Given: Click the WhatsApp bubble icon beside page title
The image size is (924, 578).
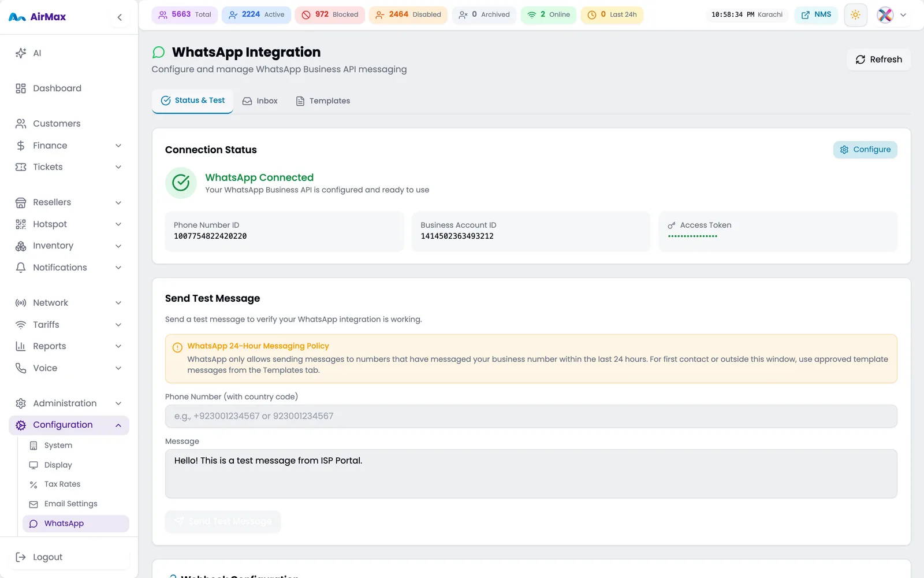Looking at the screenshot, I should (158, 53).
